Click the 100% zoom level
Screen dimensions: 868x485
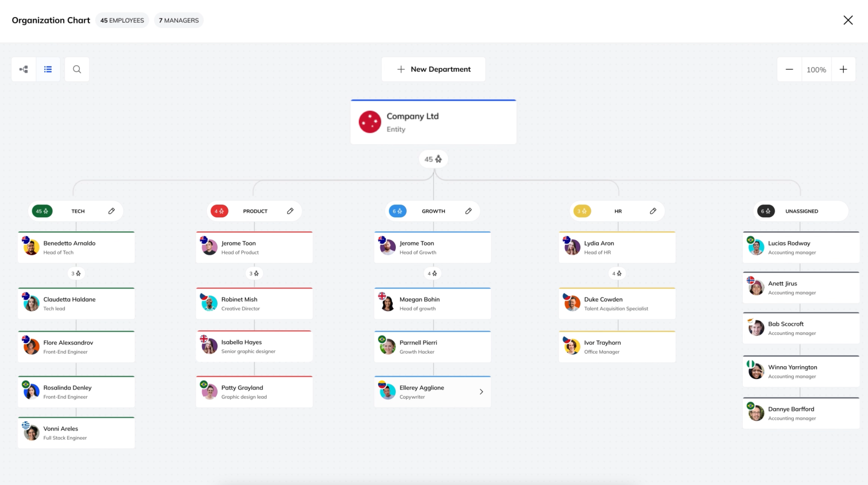(x=816, y=70)
